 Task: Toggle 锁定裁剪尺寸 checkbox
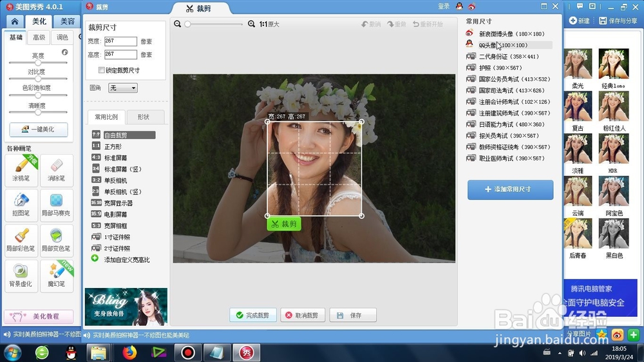[102, 70]
